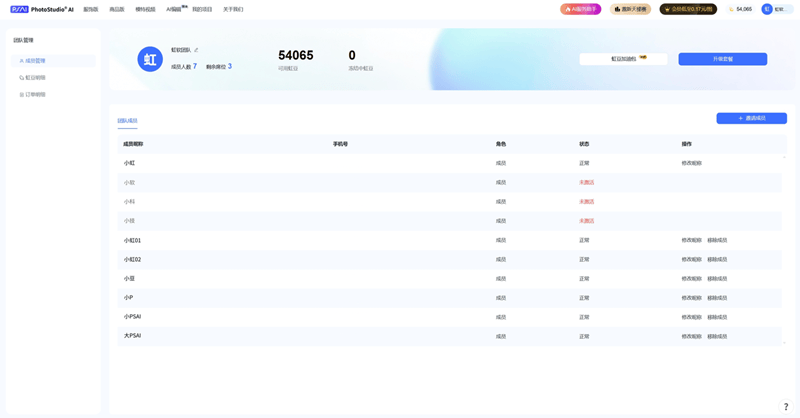800x418 pixels.
Task: Switch to the 团队成员 tab
Action: pyautogui.click(x=127, y=121)
